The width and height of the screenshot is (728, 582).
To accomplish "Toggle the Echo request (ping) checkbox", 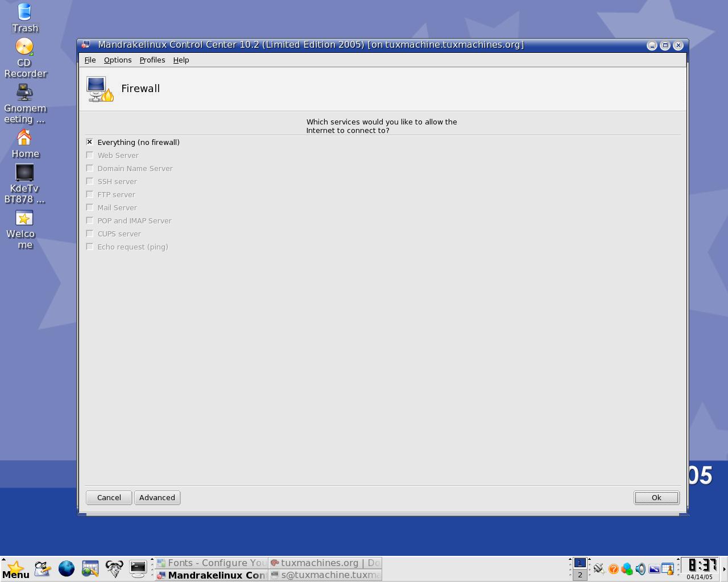I will click(x=89, y=247).
